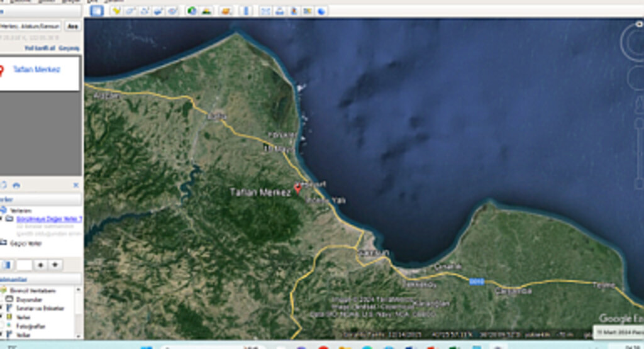Open the Geçmiş history link
The image size is (644, 349).
tap(69, 48)
